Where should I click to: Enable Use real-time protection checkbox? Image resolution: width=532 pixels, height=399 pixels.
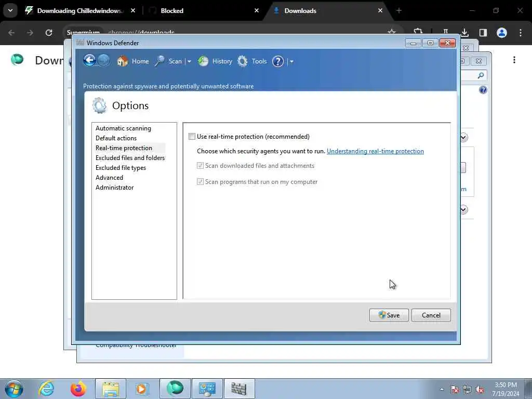click(192, 137)
